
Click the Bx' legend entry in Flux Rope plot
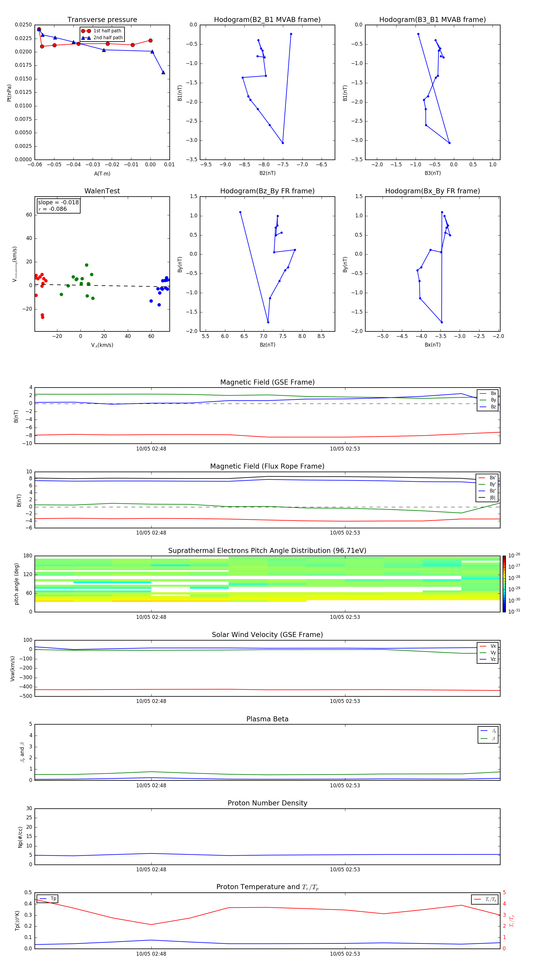click(x=487, y=478)
